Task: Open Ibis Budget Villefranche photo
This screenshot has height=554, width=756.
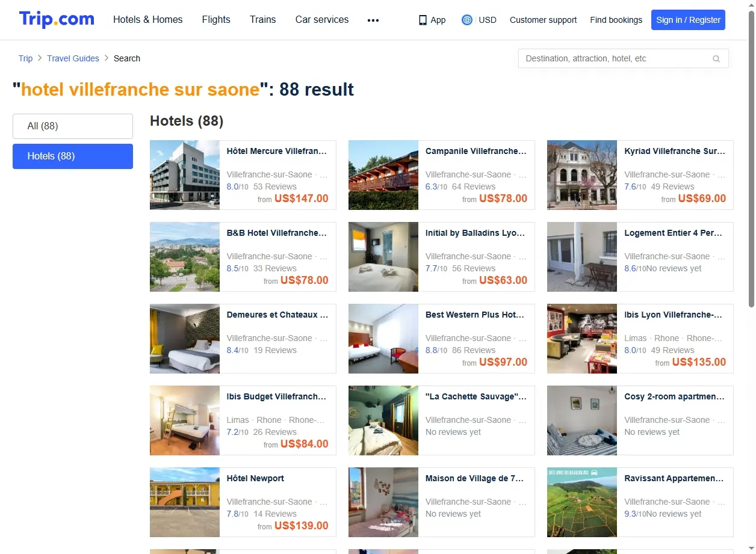Action: click(x=185, y=420)
